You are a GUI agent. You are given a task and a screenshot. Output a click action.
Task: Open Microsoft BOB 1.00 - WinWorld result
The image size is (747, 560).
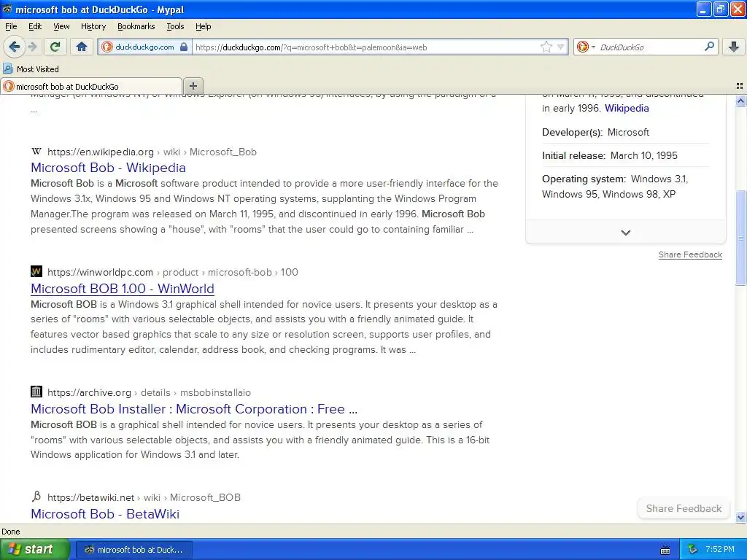123,289
